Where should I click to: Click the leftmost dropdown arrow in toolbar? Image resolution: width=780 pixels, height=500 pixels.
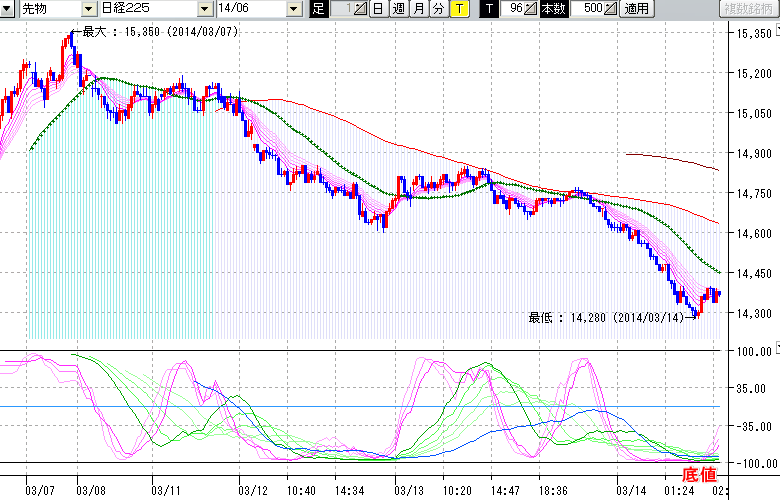click(10, 9)
